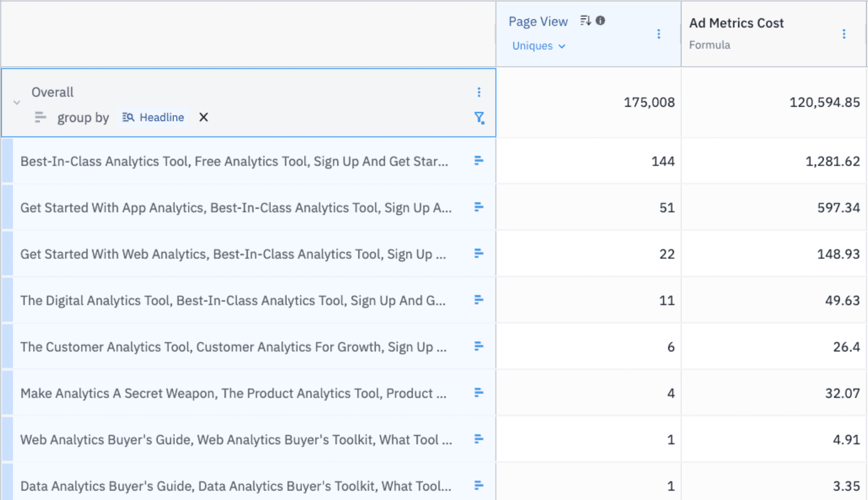The image size is (868, 500).
Task: Click the sort icon beside Page View
Action: pos(585,20)
